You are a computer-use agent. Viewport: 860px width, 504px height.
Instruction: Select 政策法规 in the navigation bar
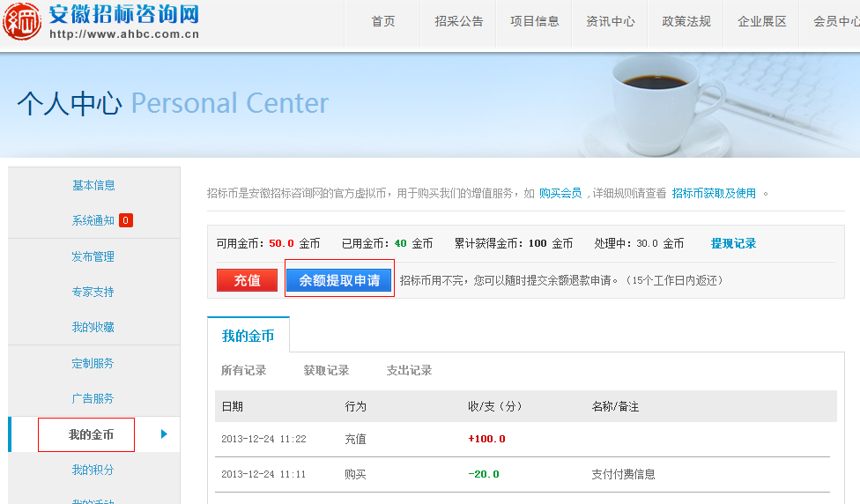pos(686,22)
